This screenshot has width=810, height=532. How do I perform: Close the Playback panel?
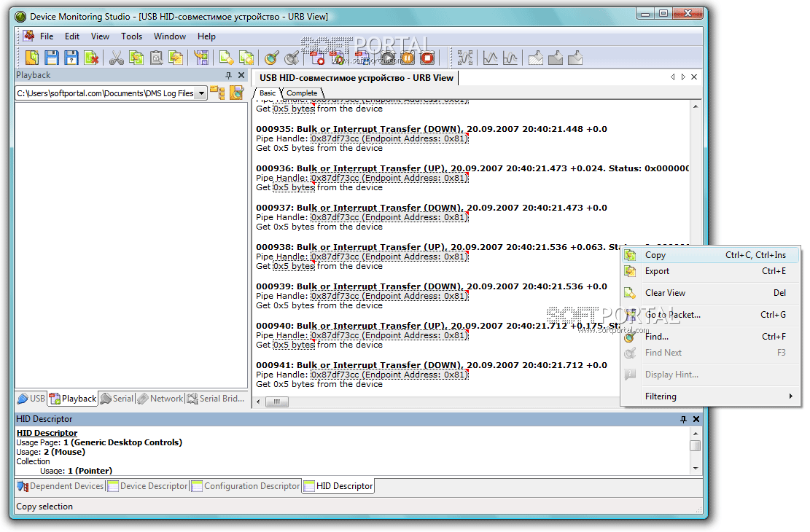(241, 75)
